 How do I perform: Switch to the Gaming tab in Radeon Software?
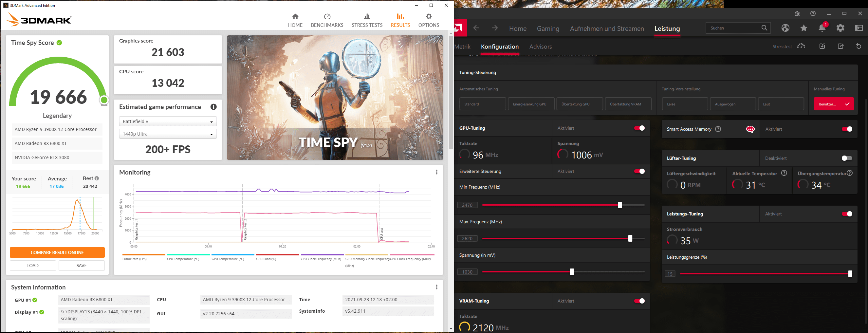548,28
